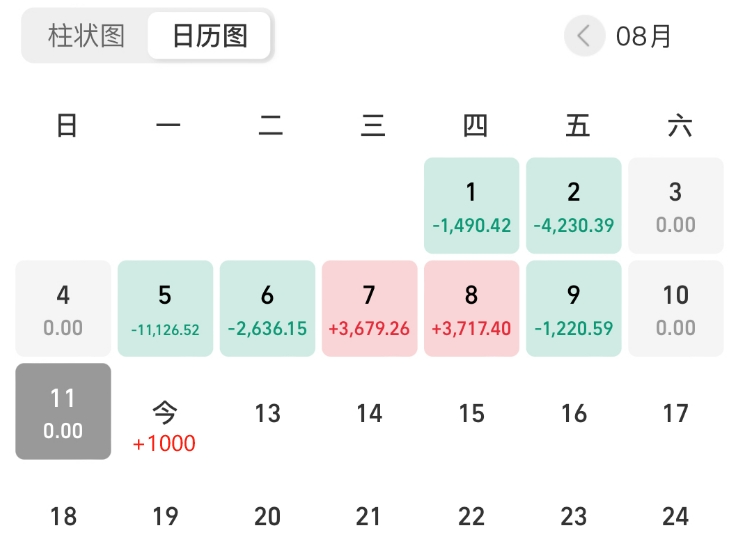Select day 9 showing -1,220.59
747x538 pixels.
click(x=574, y=308)
